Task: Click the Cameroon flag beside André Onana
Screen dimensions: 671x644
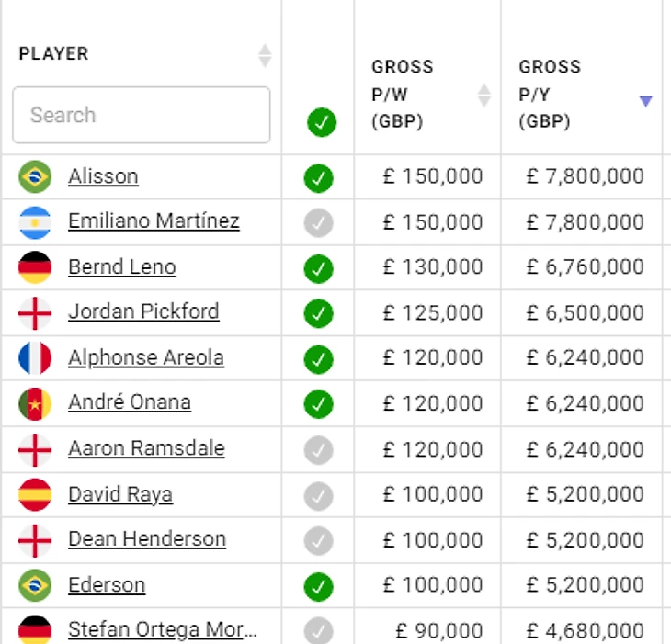Action: (x=35, y=403)
